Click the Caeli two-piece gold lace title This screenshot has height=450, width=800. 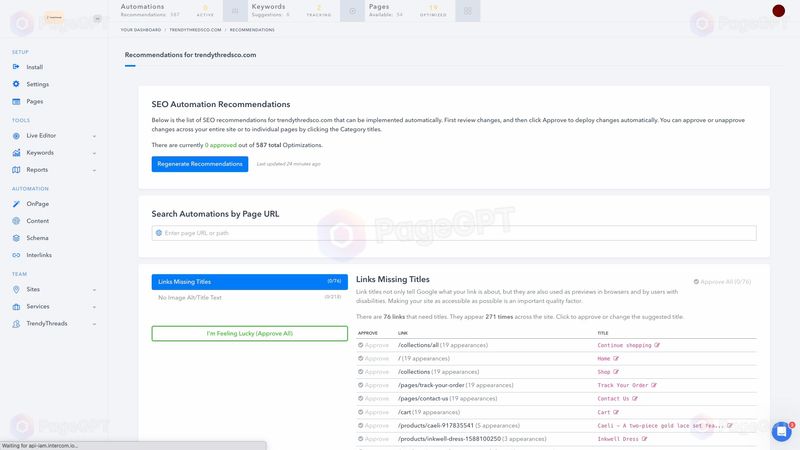(x=661, y=426)
